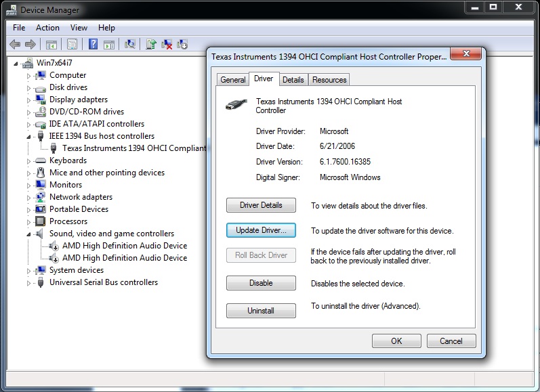Click the Disable button in the dialog

pos(261,283)
